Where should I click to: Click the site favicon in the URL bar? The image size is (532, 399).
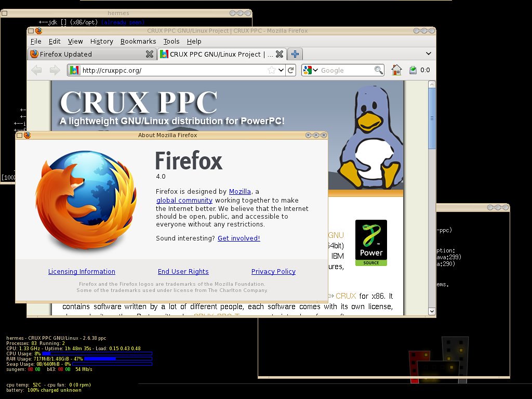74,70
